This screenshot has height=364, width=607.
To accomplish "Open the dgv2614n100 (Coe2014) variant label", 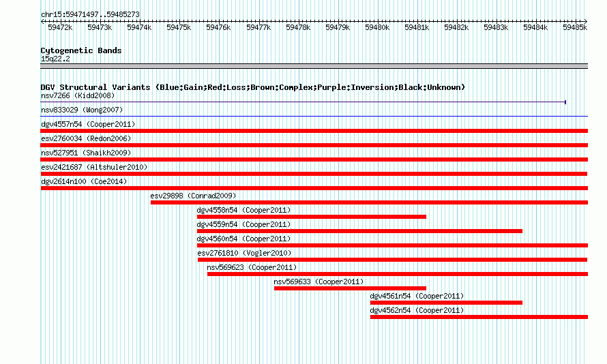I will tap(84, 181).
